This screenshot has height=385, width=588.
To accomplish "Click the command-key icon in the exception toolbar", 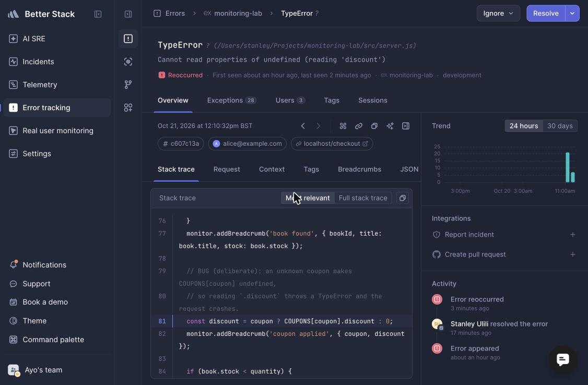I will point(343,126).
